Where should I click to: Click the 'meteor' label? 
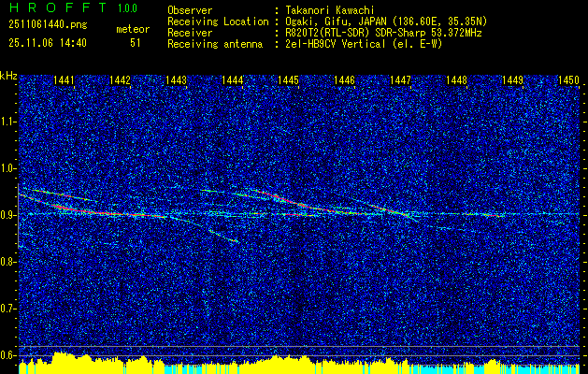133,29
